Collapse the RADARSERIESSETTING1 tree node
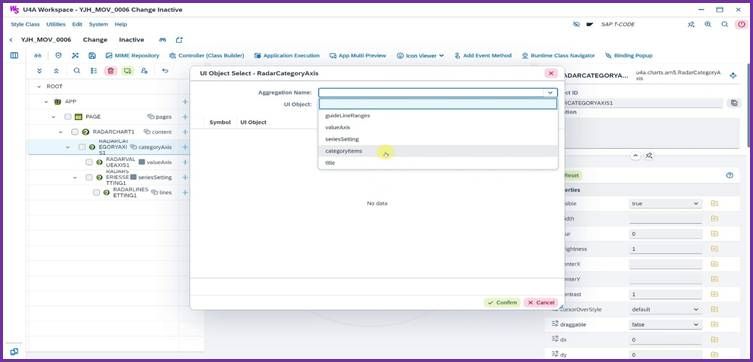Image resolution: width=753 pixels, height=362 pixels. (75, 178)
